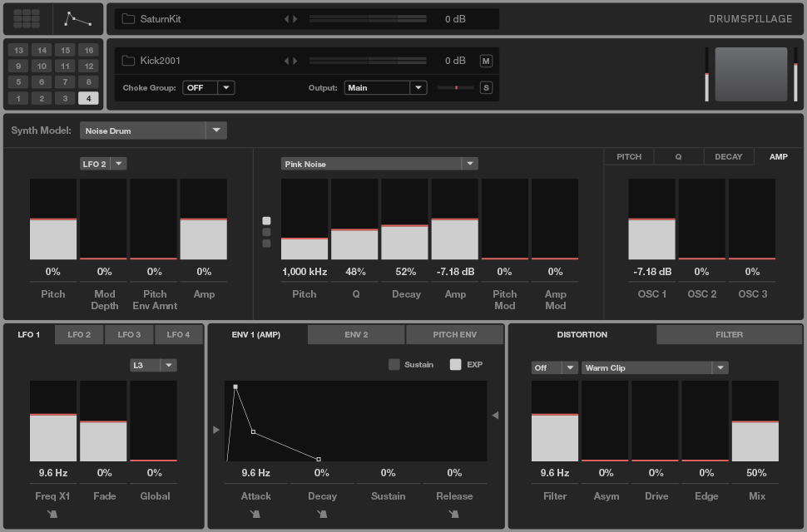Image resolution: width=807 pixels, height=532 pixels.
Task: Switch to the DISTORTION tab
Action: pos(582,335)
